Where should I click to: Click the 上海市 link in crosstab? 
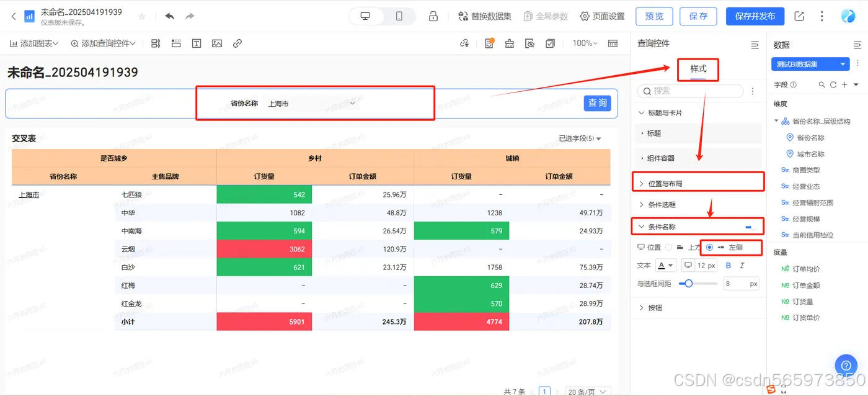pos(29,195)
